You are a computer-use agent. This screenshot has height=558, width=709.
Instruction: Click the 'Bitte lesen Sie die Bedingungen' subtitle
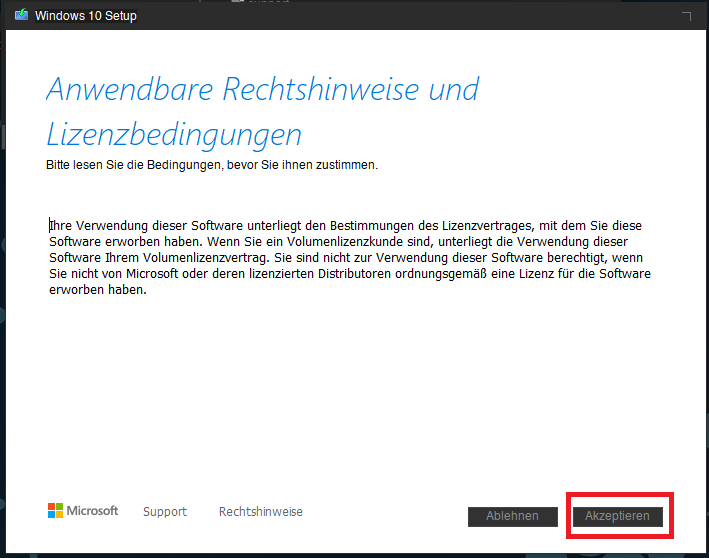point(212,165)
